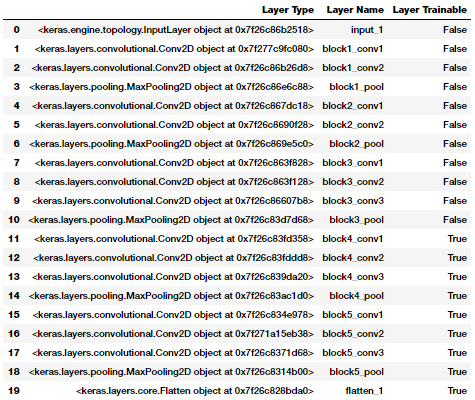The image size is (475, 400).
Task: Select Conv2D object at 0x7f26c839da20
Action: click(173, 277)
